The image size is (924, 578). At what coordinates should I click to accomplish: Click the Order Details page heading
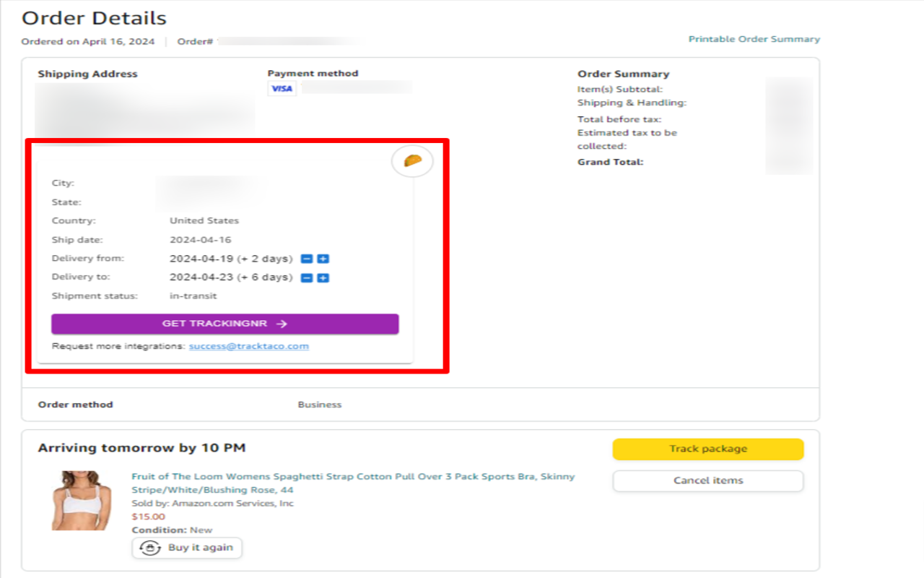click(x=94, y=18)
